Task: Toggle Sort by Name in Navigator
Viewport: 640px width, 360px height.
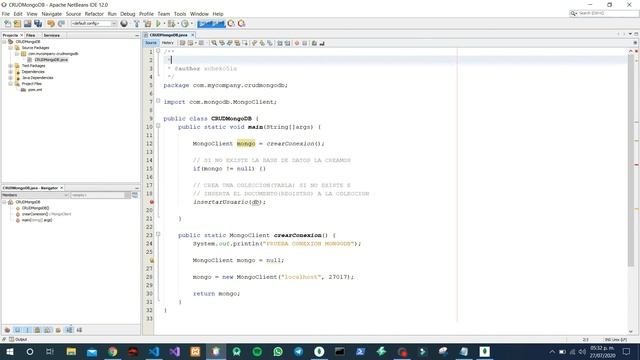Action: [x=69, y=330]
